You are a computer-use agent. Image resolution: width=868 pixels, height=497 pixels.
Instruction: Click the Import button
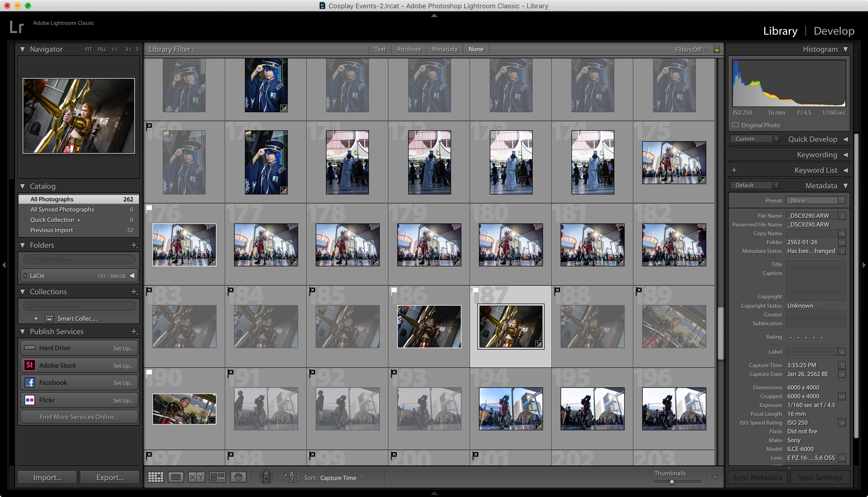coord(47,477)
